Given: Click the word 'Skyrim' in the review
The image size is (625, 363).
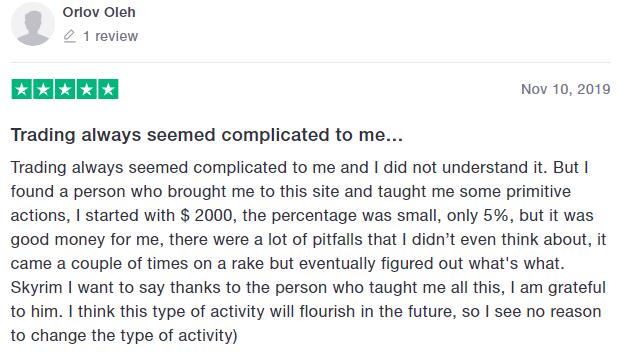Looking at the screenshot, I should click(36, 288).
